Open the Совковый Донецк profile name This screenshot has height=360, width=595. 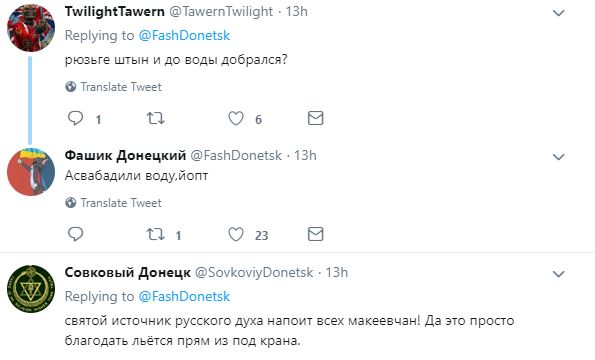coord(128,273)
